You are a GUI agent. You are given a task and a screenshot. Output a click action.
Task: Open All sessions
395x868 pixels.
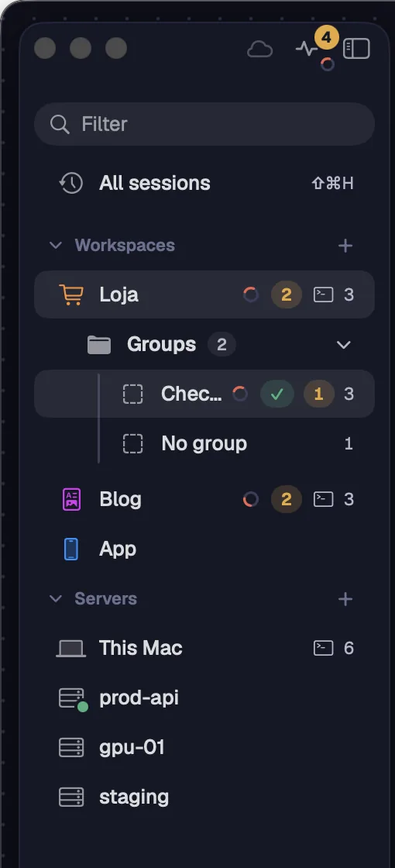pyautogui.click(x=204, y=183)
